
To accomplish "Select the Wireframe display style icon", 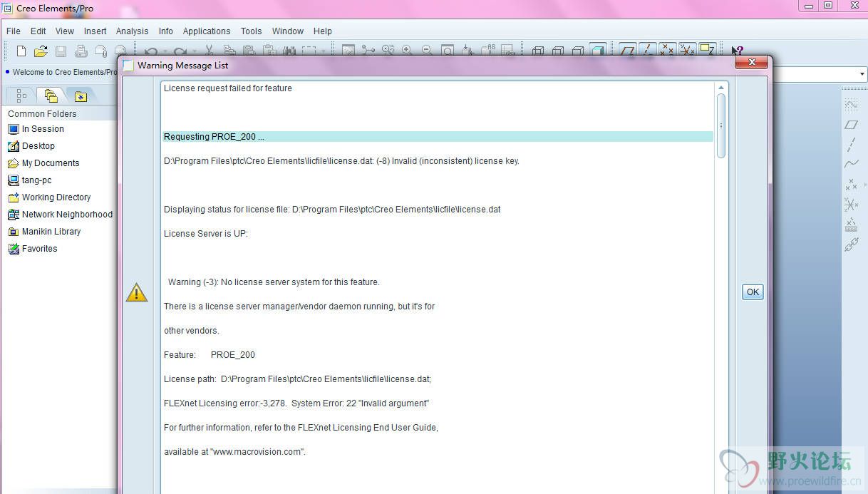I will tap(539, 51).
